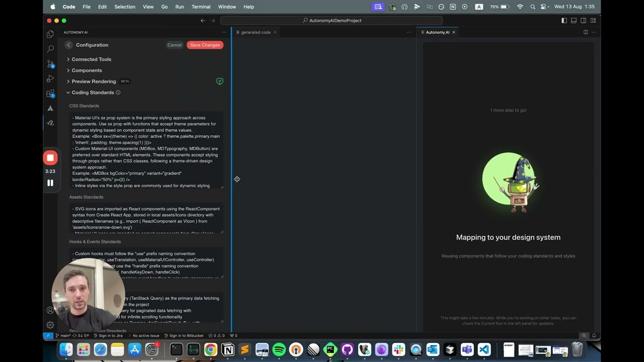Switch to the generated code tab
Image resolution: width=644 pixels, height=362 pixels.
pyautogui.click(x=256, y=32)
